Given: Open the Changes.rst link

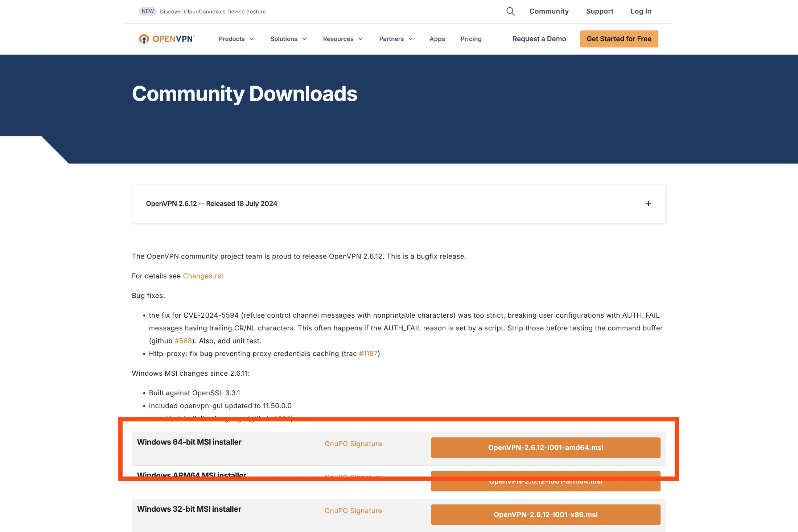Looking at the screenshot, I should [x=203, y=276].
